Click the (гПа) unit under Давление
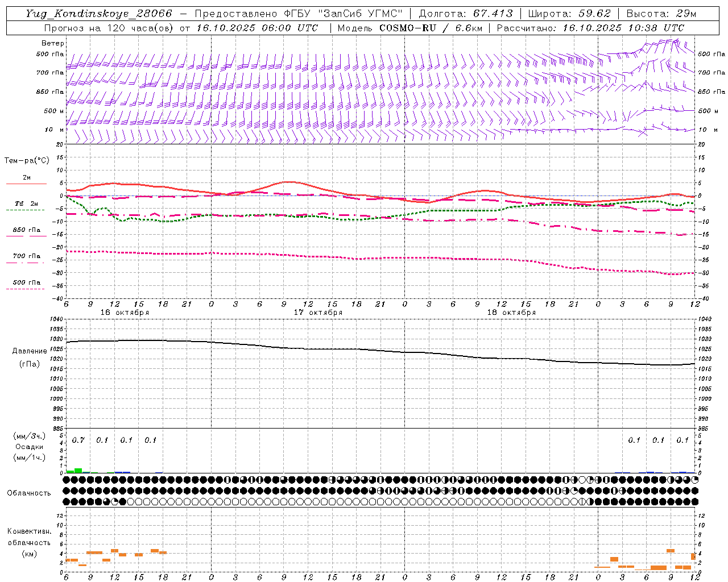Image resolution: width=728 pixels, height=582 pixels. tap(30, 364)
